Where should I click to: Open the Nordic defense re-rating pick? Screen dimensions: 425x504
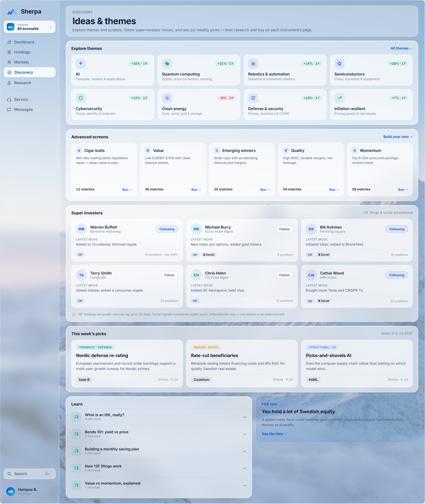pyautogui.click(x=127, y=363)
